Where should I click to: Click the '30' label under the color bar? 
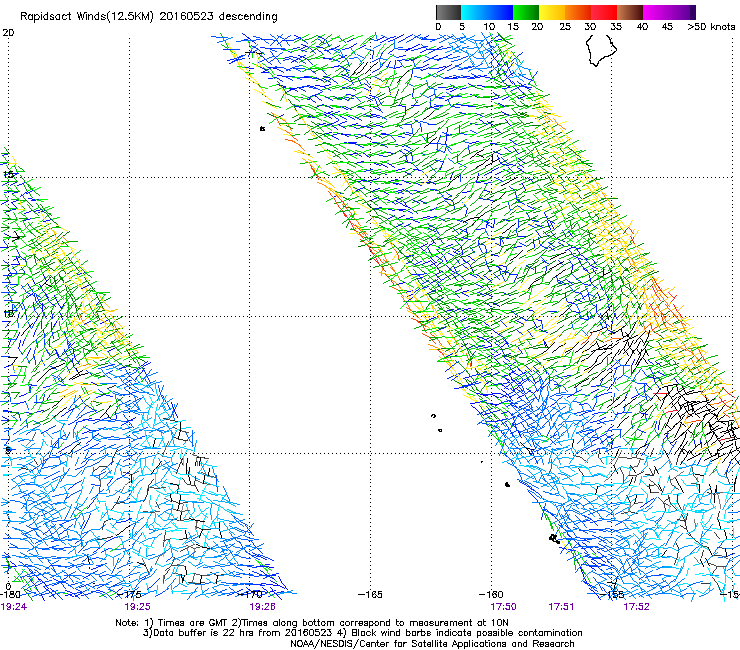pos(590,26)
